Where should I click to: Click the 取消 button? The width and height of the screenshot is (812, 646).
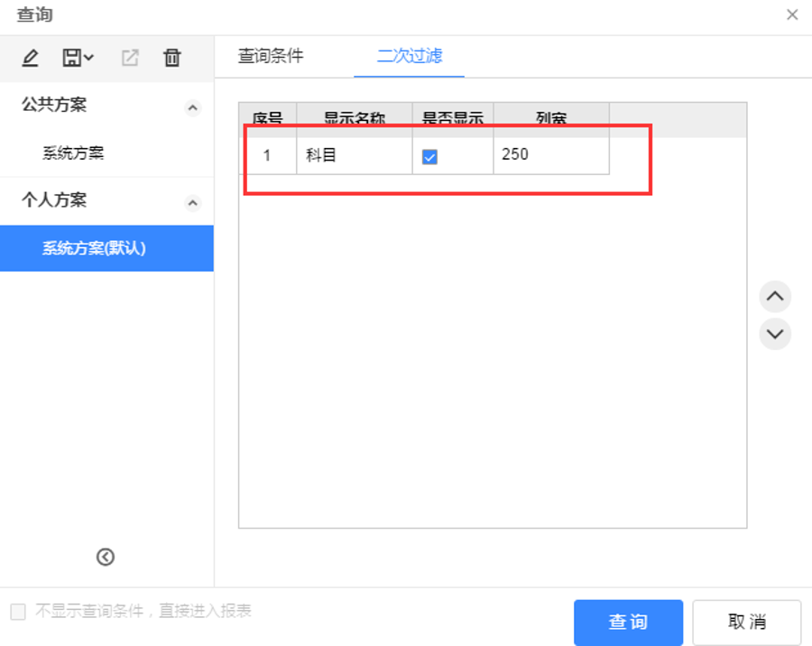pyautogui.click(x=746, y=623)
